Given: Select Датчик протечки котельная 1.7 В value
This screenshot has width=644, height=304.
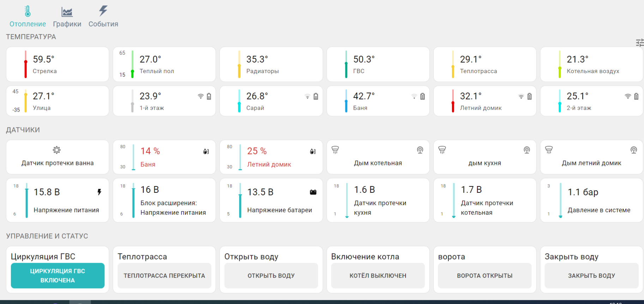Looking at the screenshot, I should [x=471, y=190].
